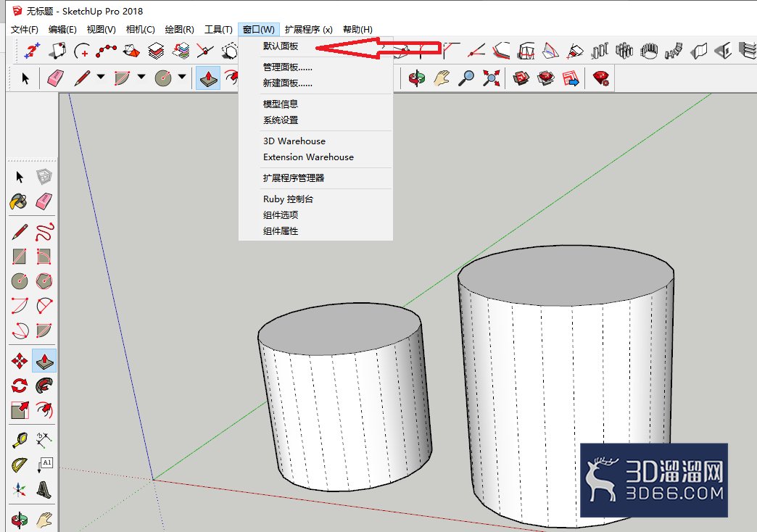Open the 帮助(H) menu

357,30
